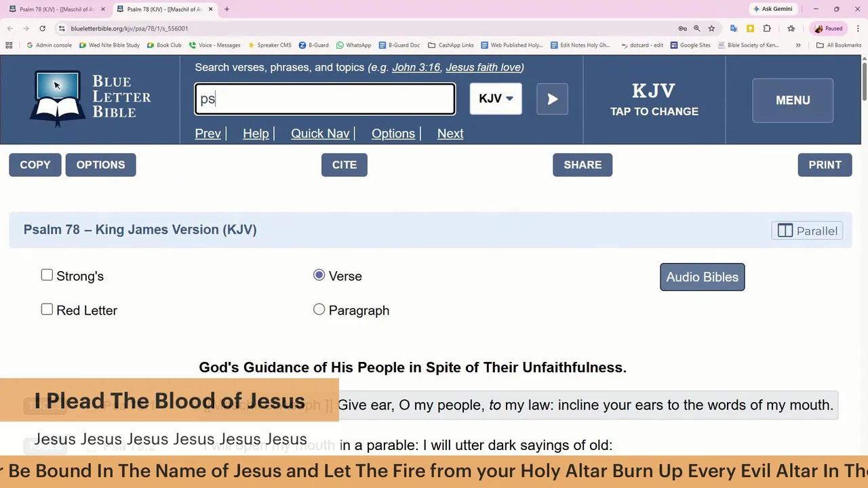Click the Google Translate extension icon

click(x=734, y=28)
